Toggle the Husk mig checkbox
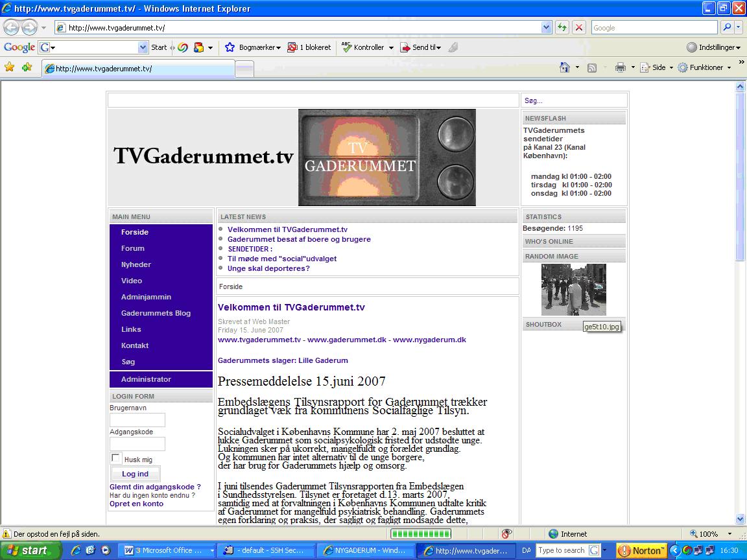 click(115, 458)
